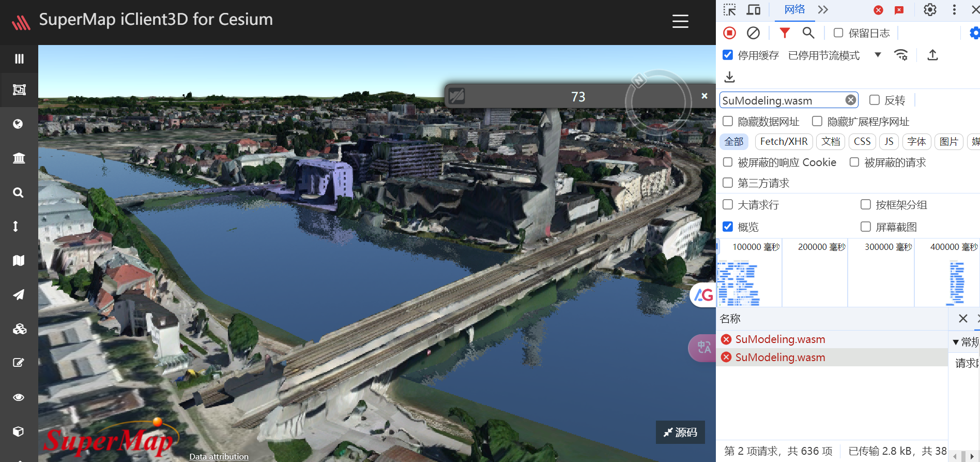Select the first SuModeling.wasm request row
The height and width of the screenshot is (462, 980).
[x=832, y=339]
